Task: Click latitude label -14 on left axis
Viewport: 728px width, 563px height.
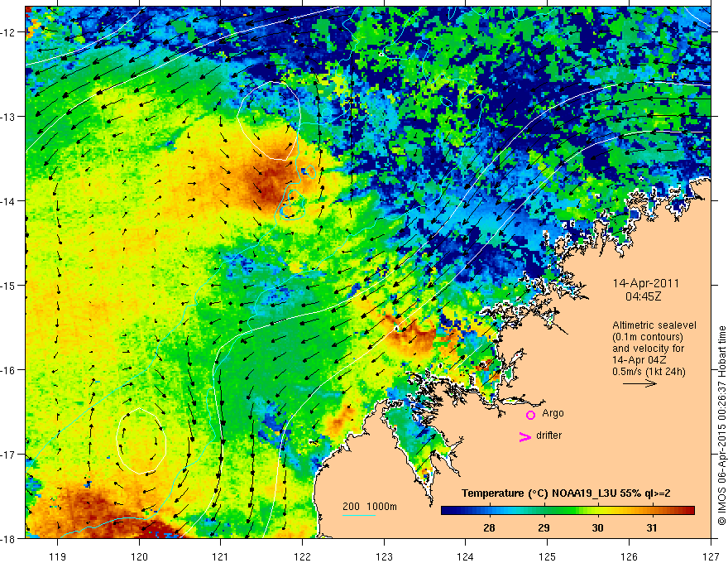Action: (x=8, y=201)
